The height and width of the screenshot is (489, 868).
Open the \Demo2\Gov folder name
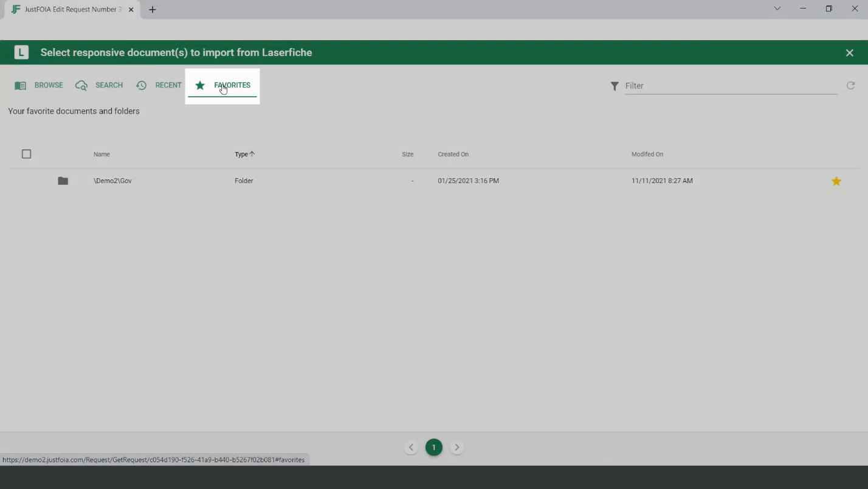[x=112, y=181]
